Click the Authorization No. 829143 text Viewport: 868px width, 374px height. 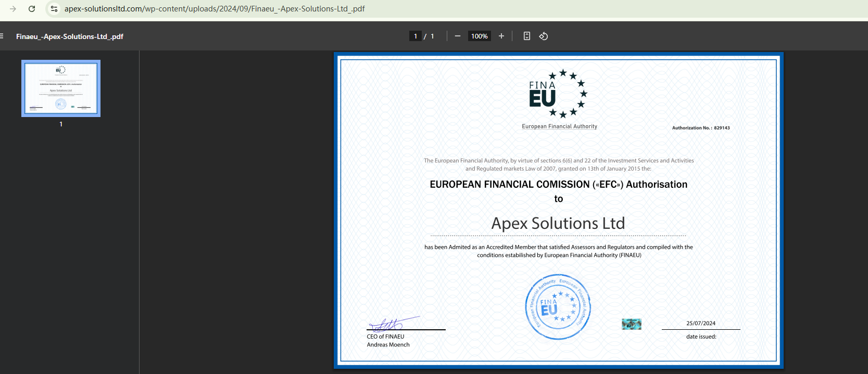700,128
